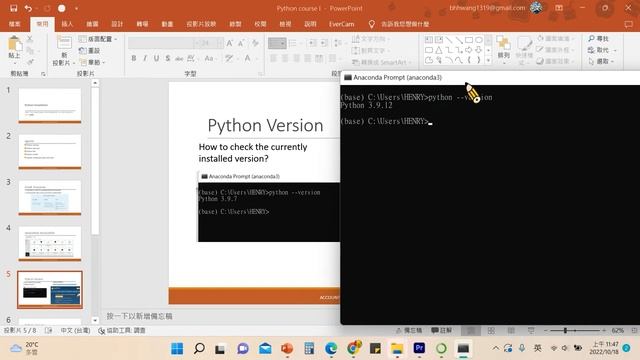
Task: Open the 章節 (Section) dropdown
Action: pos(93,62)
